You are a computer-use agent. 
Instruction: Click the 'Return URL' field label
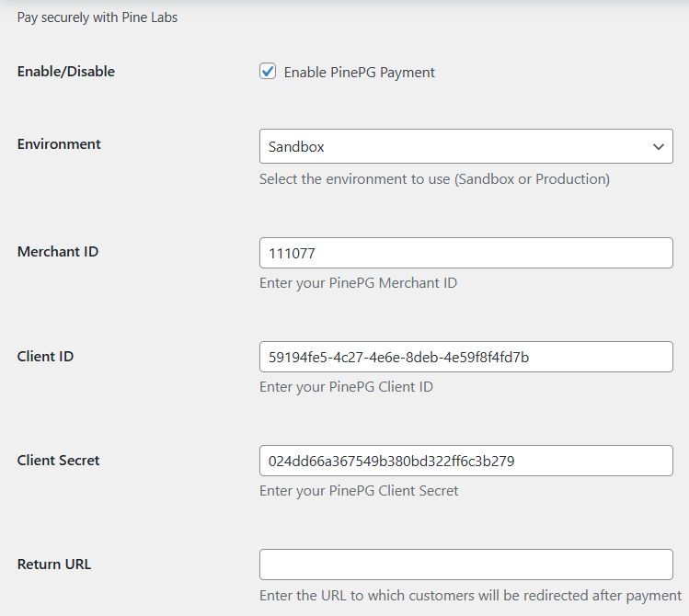click(54, 565)
